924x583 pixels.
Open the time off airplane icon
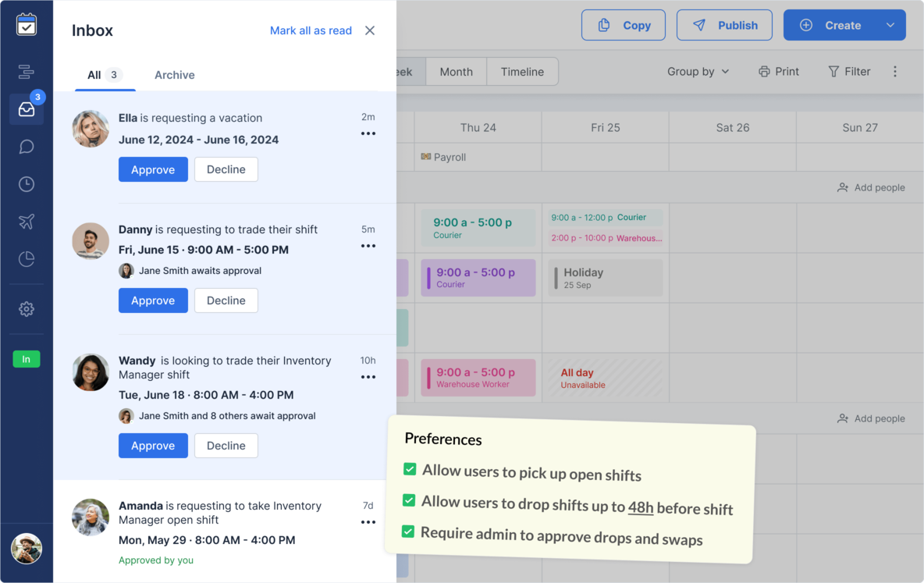[x=26, y=221]
